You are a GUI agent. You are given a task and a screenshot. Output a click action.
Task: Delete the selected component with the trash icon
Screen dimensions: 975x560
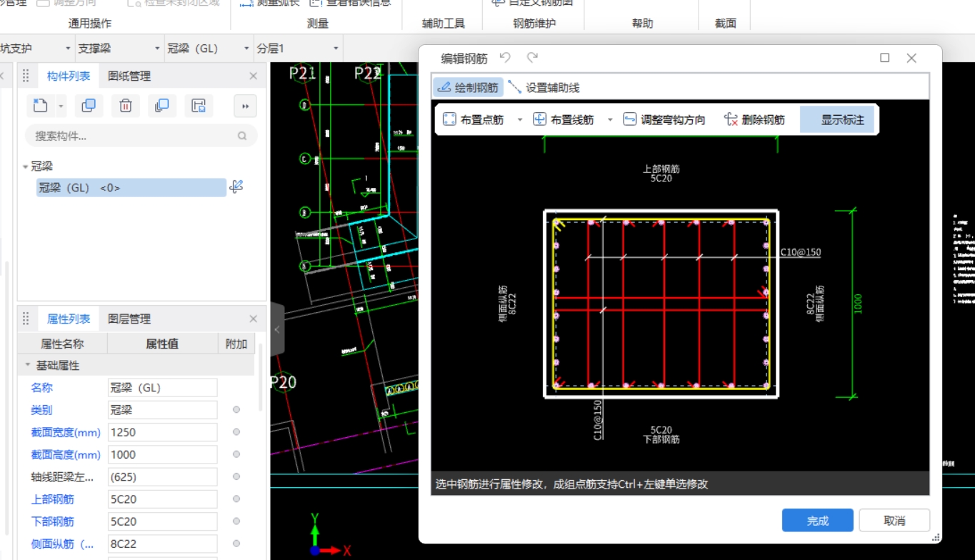[126, 106]
